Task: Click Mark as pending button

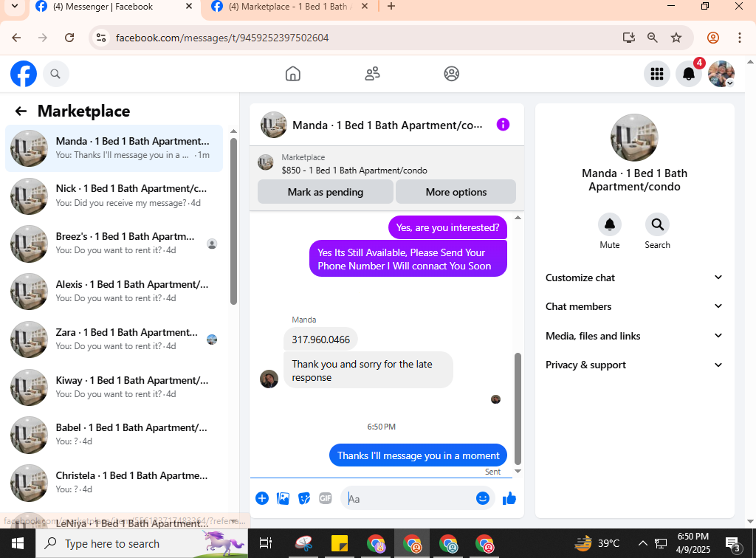Action: tap(326, 192)
